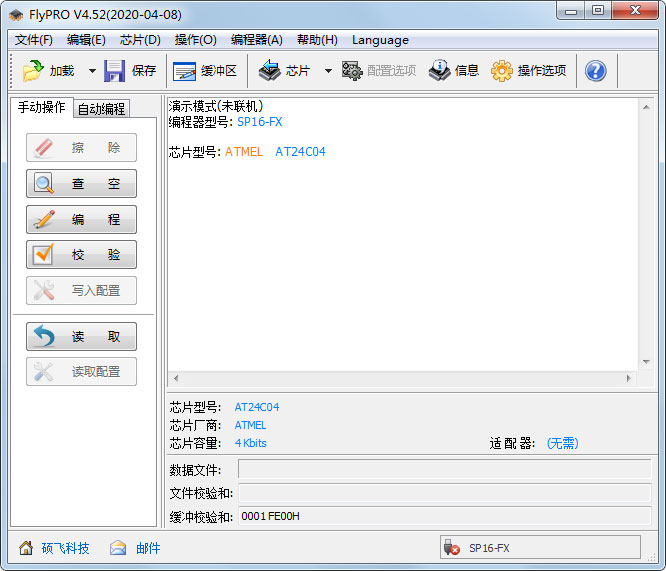Open the 缓冲区 buffer editor icon
Image resolution: width=666 pixels, height=571 pixels.
184,71
